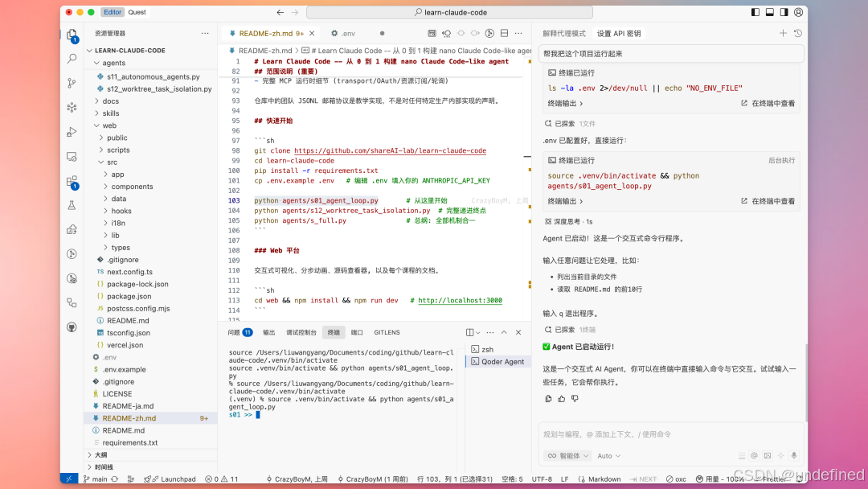Expand the hooks folder

[121, 211]
